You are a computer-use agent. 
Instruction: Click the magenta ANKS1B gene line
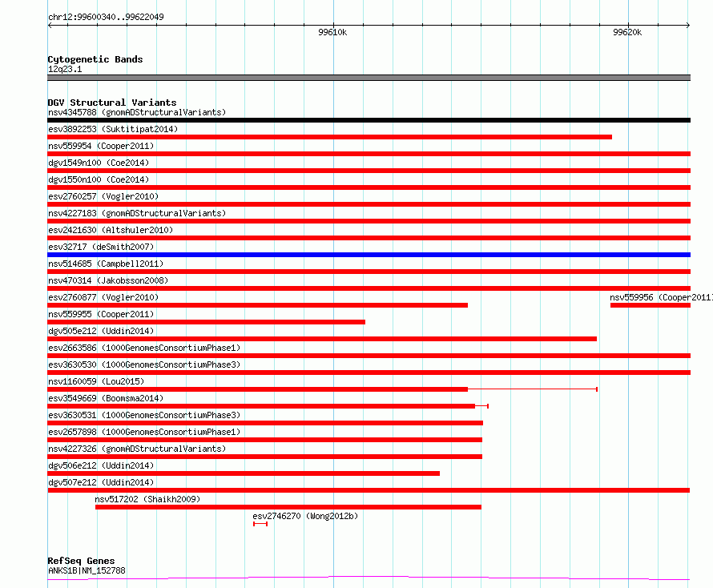(369, 578)
